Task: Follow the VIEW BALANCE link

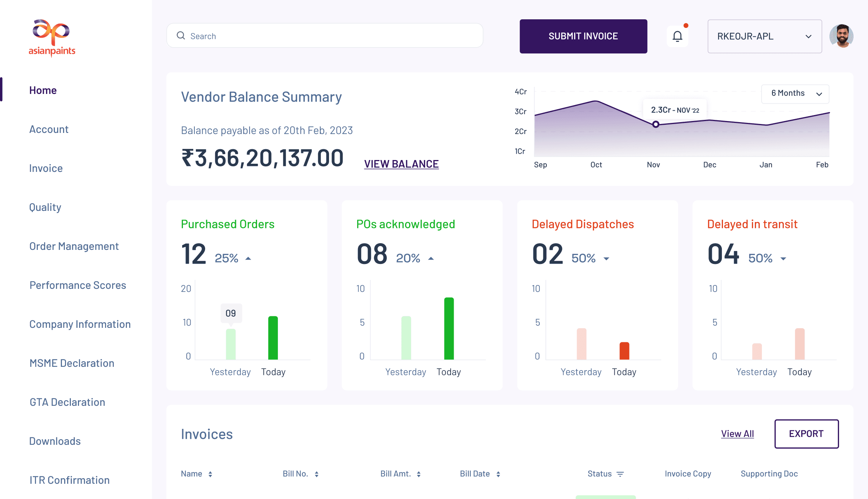Action: (x=401, y=164)
